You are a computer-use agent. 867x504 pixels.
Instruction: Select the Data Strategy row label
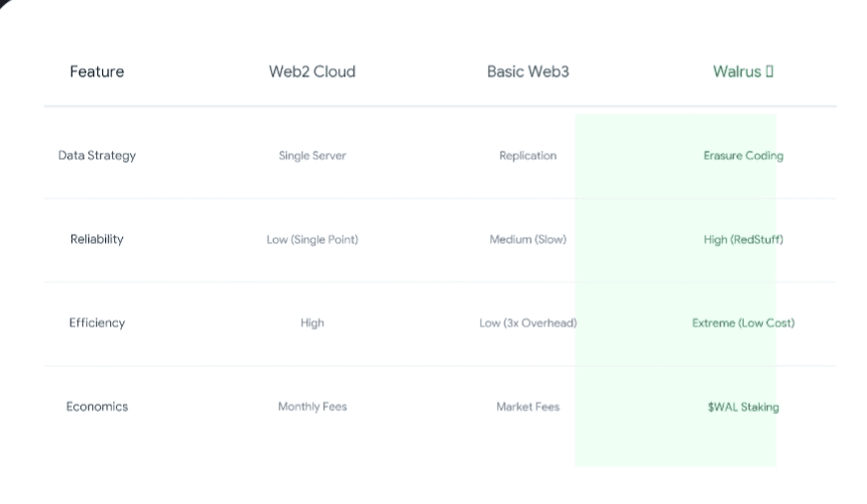tap(97, 156)
